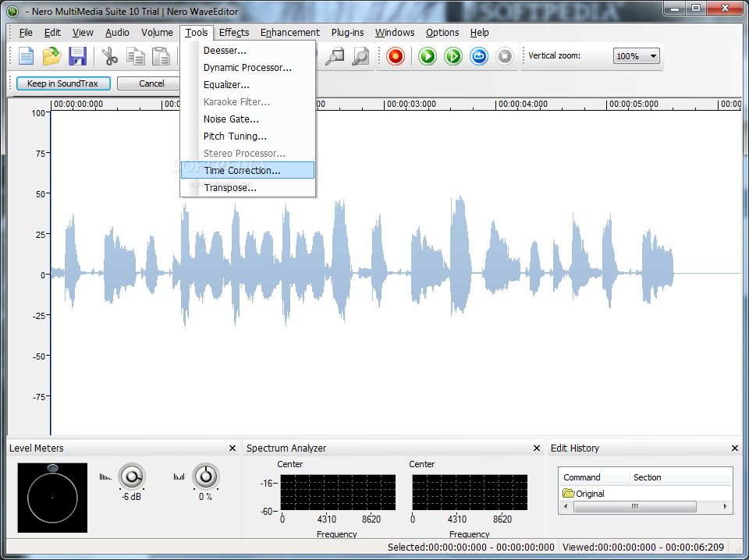Viewport: 749px width, 560px height.
Task: Open the Effects menu
Action: coord(234,33)
